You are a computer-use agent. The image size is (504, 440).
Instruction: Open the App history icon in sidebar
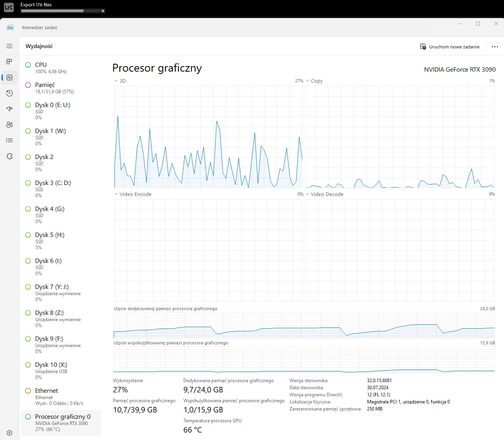click(x=9, y=93)
